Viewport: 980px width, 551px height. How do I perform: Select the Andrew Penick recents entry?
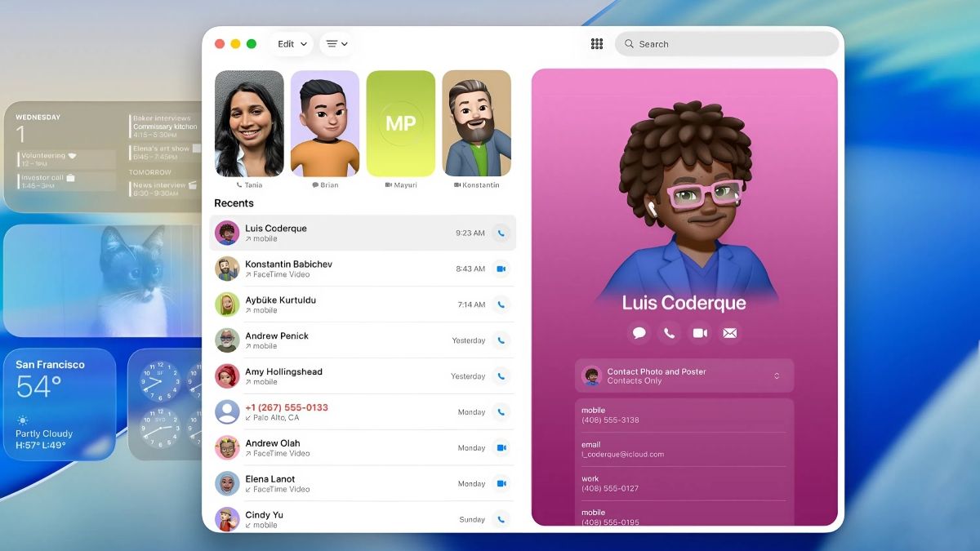tap(363, 340)
